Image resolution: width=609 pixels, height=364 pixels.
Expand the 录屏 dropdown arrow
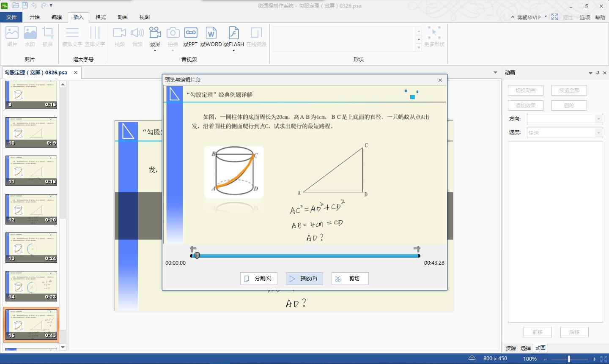coord(155,51)
